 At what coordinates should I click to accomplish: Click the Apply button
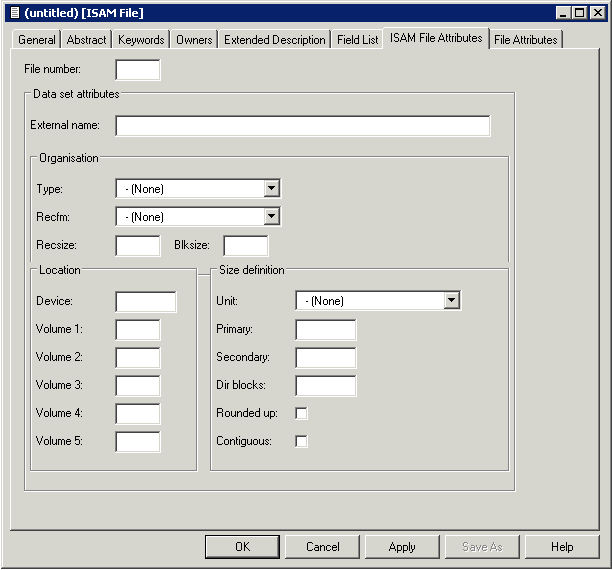(x=402, y=547)
